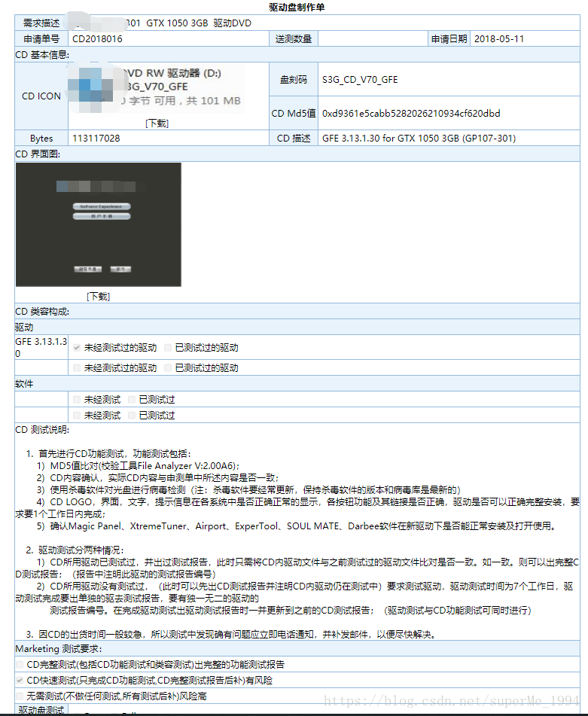588x716 pixels.
Task: Click GeForce Experience button in the CD preview
Action: (102, 206)
